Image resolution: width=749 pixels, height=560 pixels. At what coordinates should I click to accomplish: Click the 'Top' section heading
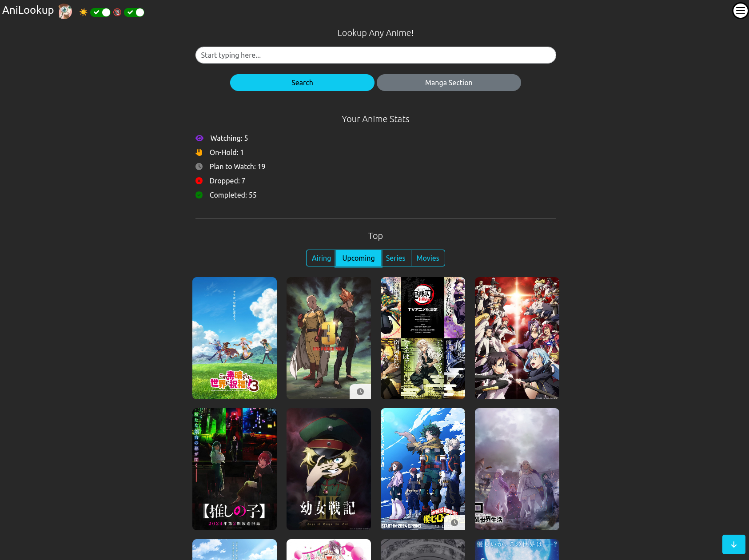375,236
